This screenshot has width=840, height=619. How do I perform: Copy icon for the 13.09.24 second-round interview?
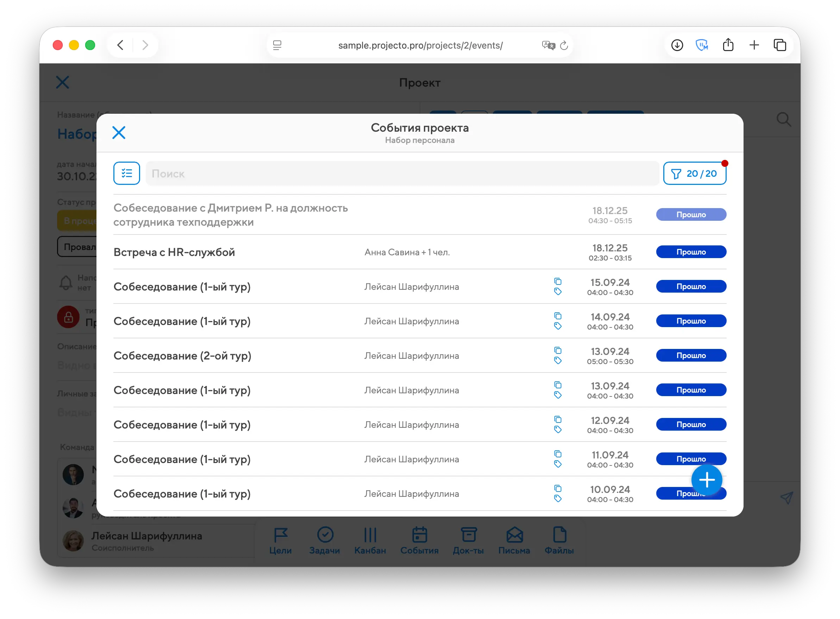pos(558,350)
